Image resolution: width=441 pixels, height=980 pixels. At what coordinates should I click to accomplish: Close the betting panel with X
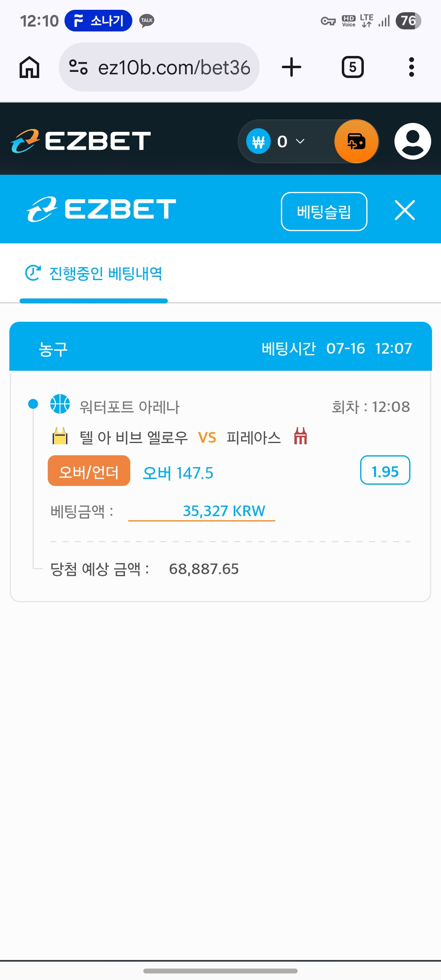point(405,210)
